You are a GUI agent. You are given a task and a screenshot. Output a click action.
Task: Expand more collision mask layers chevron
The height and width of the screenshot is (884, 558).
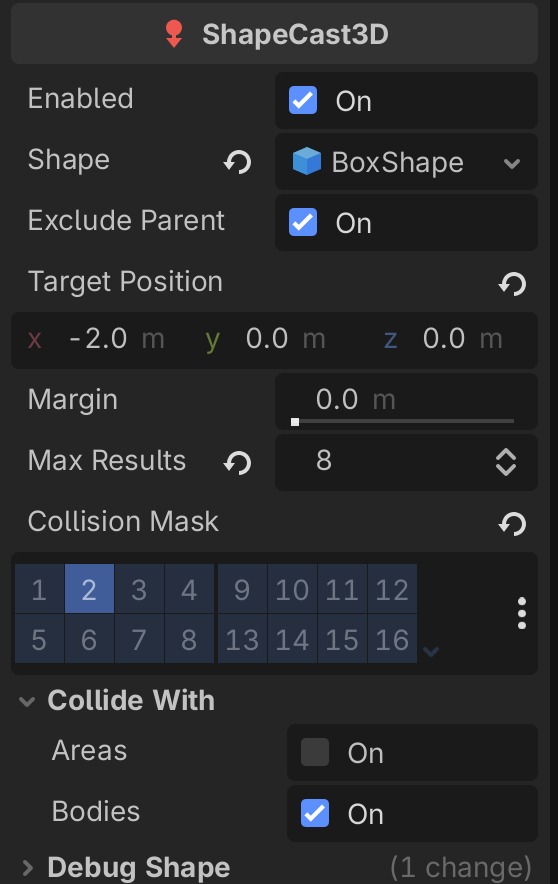(x=431, y=652)
